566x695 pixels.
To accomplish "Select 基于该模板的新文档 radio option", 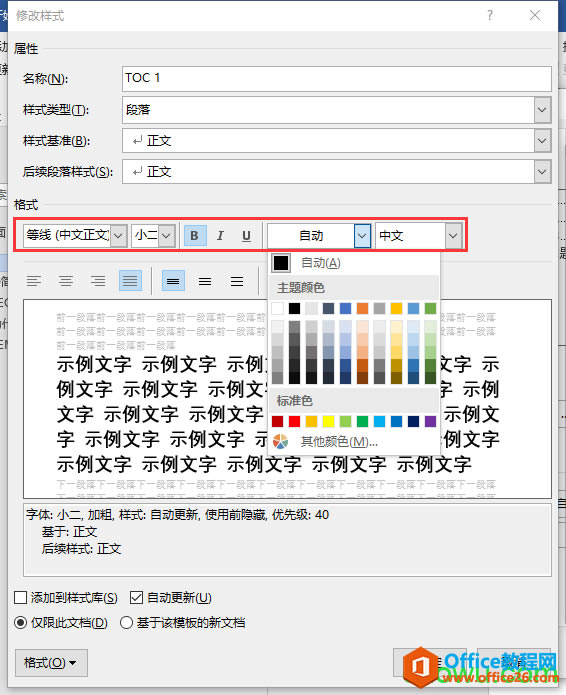I will pyautogui.click(x=126, y=622).
